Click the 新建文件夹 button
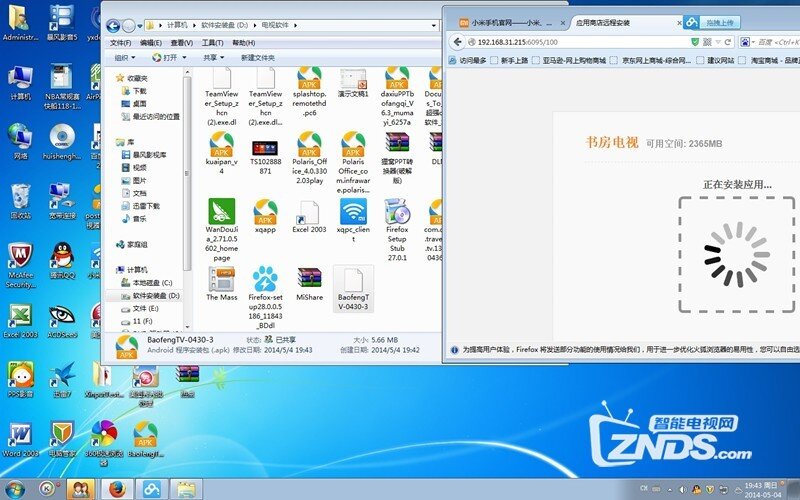Image resolution: width=800 pixels, height=500 pixels. (x=258, y=58)
